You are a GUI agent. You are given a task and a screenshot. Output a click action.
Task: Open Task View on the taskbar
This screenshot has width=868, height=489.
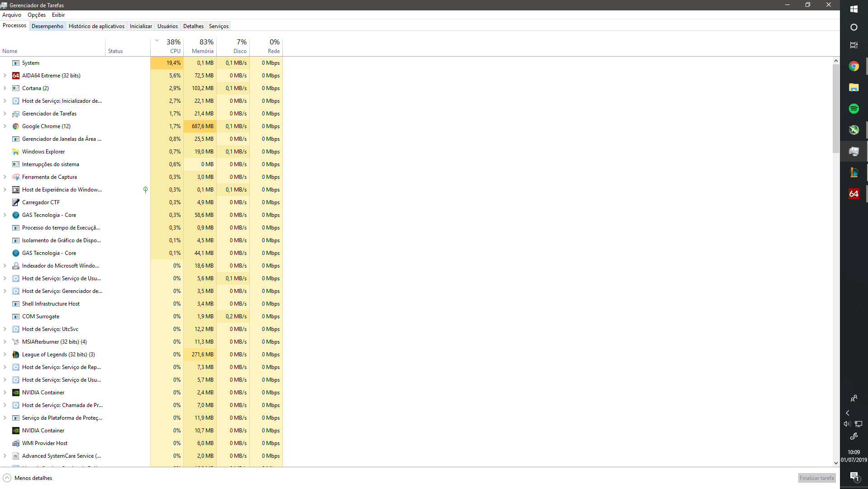pos(854,45)
